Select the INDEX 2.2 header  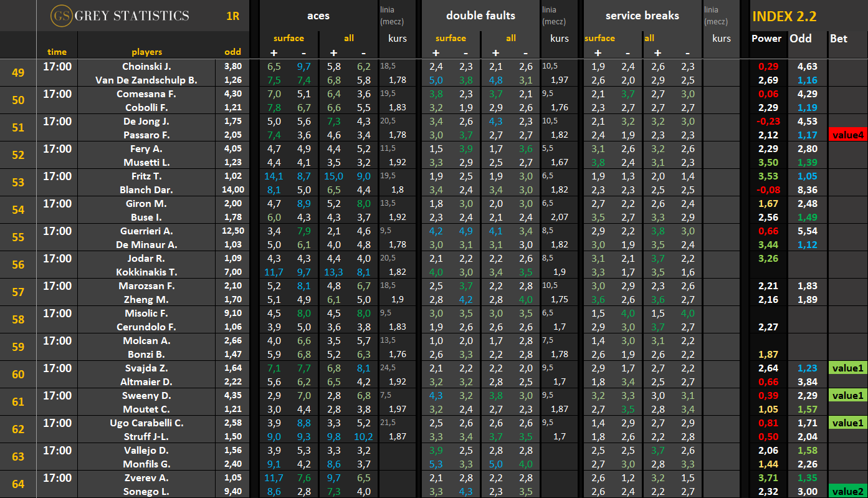tap(785, 17)
